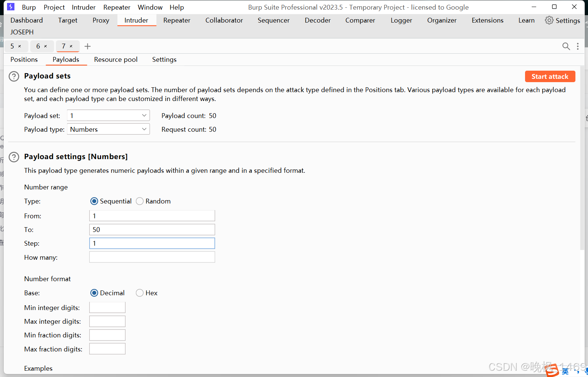Open the Positions sub-tab
Screen dimensions: 588x377
point(24,60)
